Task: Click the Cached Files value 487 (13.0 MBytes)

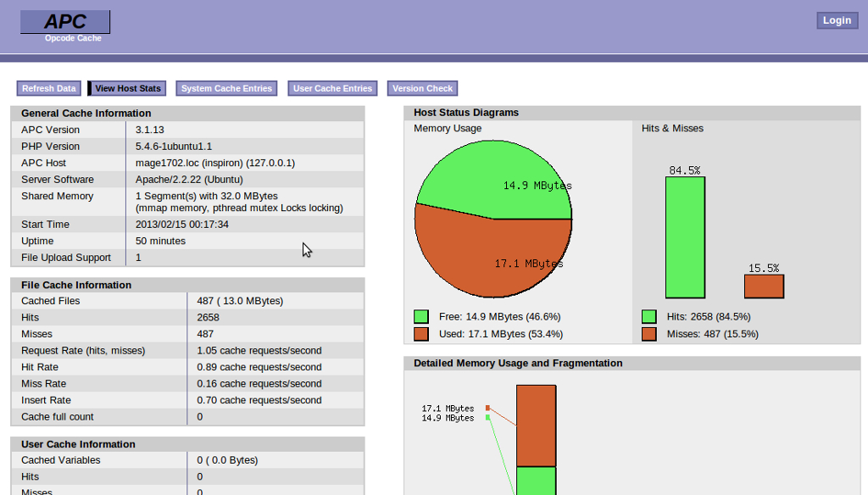Action: tap(240, 301)
